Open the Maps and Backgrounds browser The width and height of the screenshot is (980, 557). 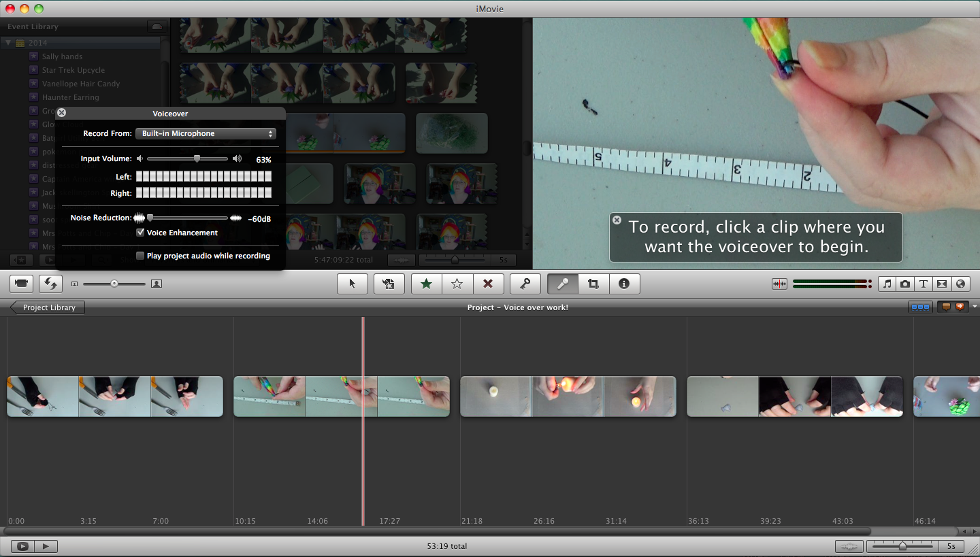point(960,284)
